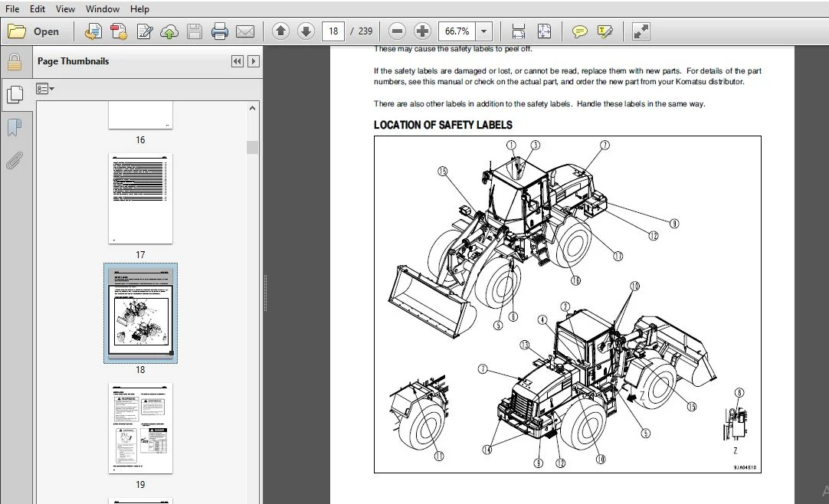The height and width of the screenshot is (504, 829).
Task: Open the Edit menu
Action: (37, 9)
